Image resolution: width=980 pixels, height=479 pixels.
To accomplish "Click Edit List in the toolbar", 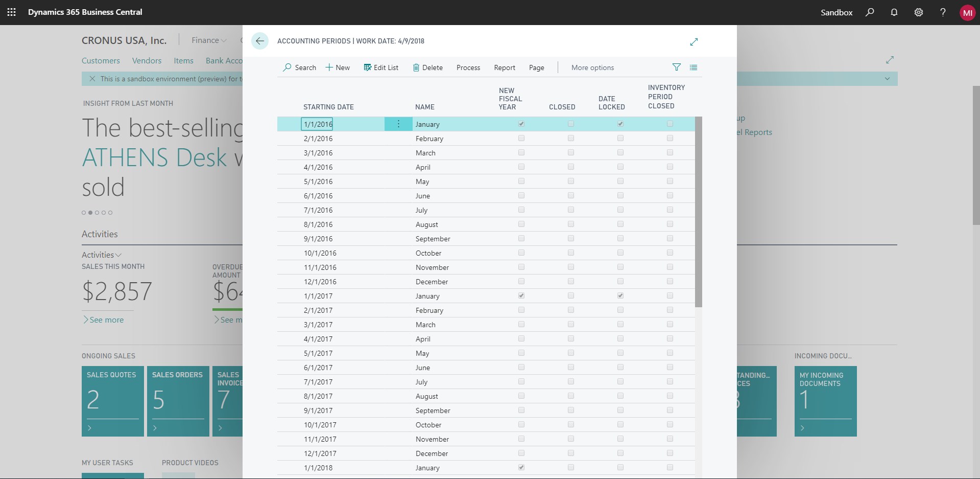I will (x=381, y=67).
